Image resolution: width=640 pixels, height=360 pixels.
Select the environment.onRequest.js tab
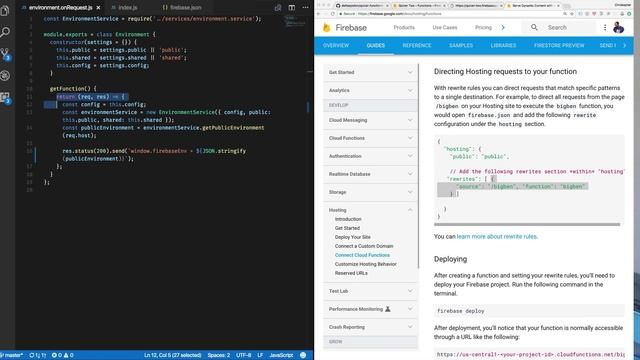point(60,8)
